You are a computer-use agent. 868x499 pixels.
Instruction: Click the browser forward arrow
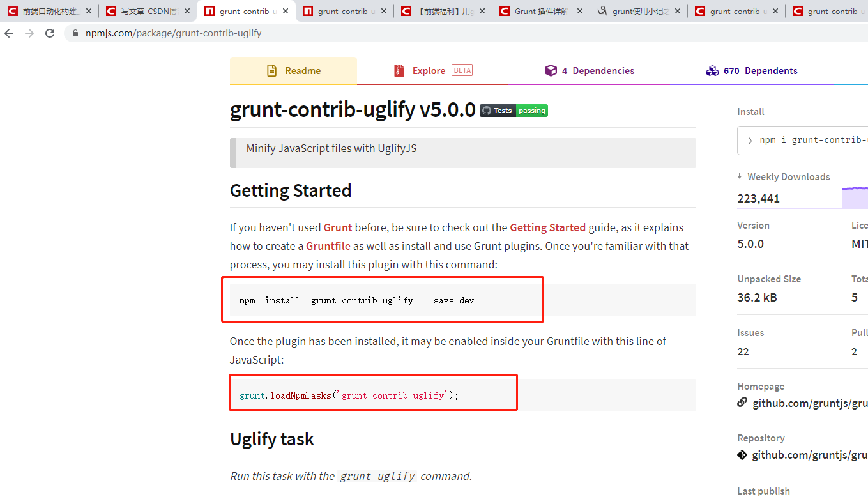coord(29,33)
